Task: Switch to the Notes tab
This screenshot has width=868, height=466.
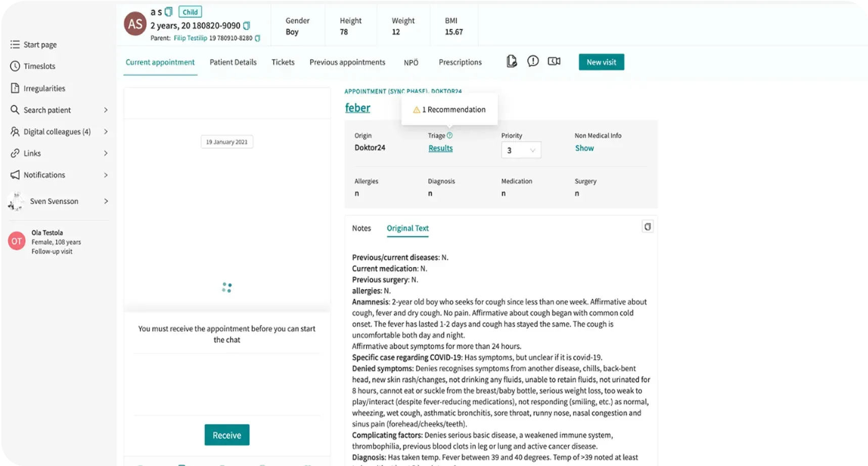Action: coord(361,228)
